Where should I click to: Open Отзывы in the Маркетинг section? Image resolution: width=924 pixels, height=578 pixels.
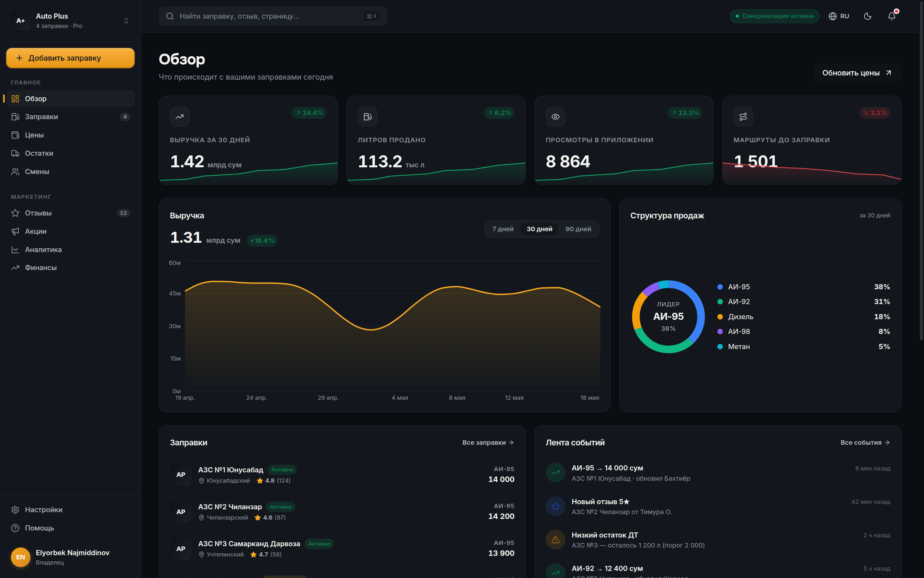point(70,213)
